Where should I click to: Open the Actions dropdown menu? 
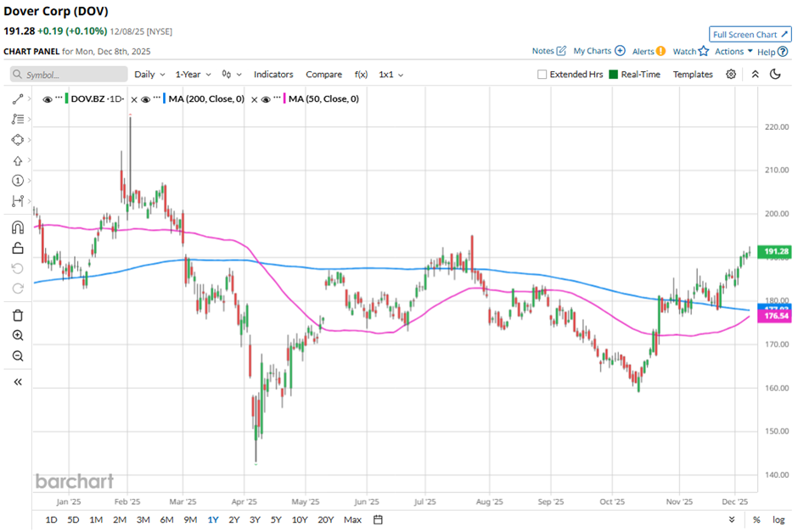pyautogui.click(x=733, y=52)
